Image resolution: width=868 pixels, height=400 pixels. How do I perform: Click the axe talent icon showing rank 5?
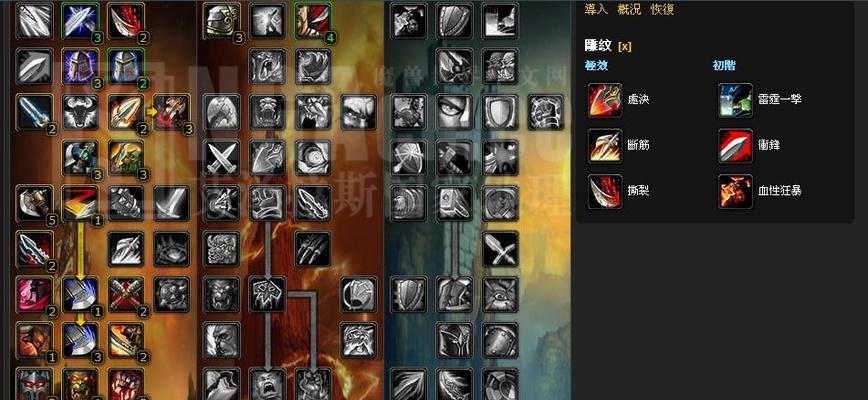coord(35,203)
